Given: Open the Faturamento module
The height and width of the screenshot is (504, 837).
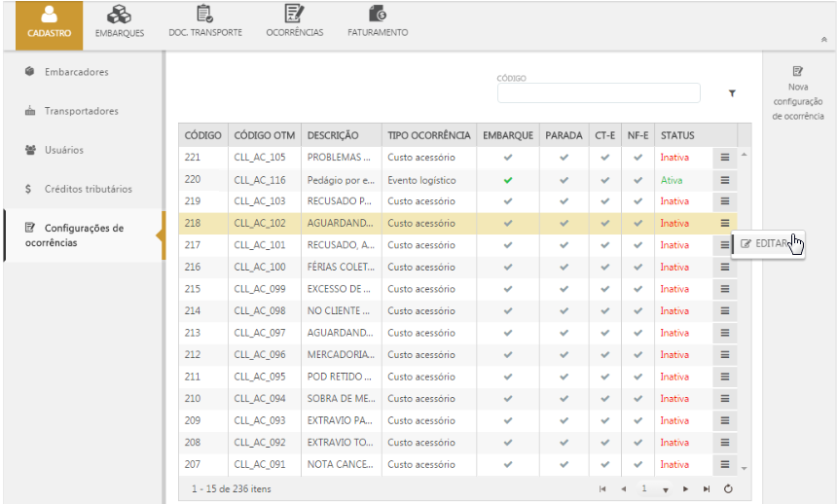Looking at the screenshot, I should (378, 16).
